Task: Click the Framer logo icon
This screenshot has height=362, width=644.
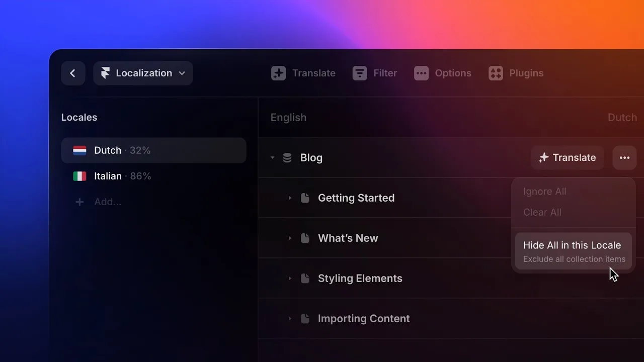Action: [x=105, y=73]
